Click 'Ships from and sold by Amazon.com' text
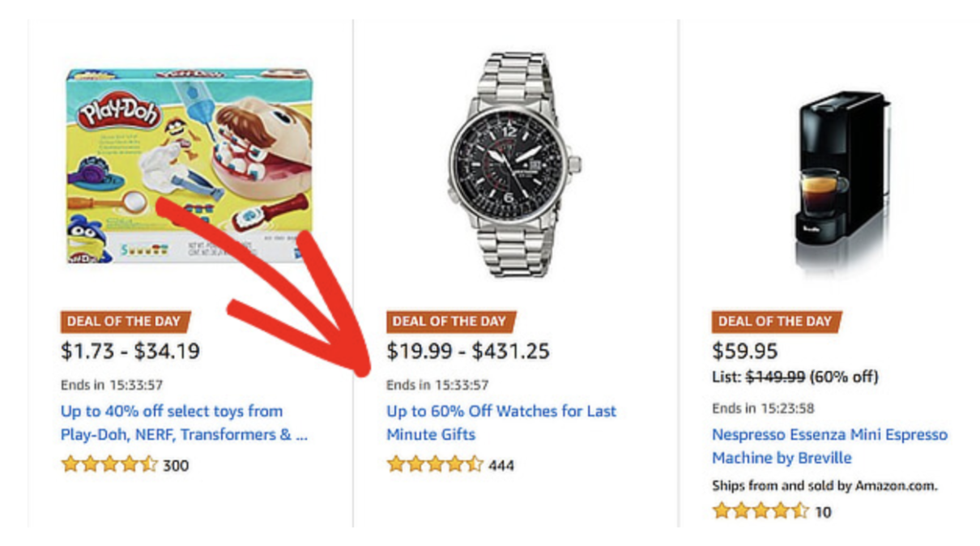The image size is (980, 546). 824,486
